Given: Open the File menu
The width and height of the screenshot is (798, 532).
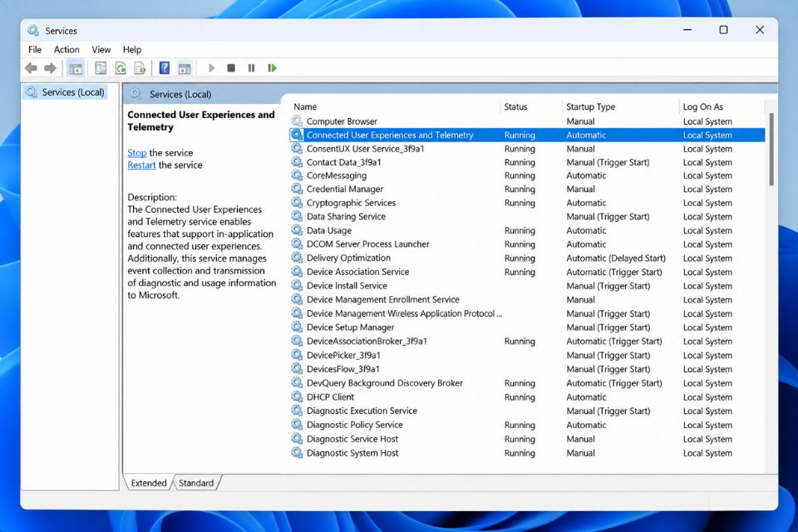Looking at the screenshot, I should coord(35,49).
